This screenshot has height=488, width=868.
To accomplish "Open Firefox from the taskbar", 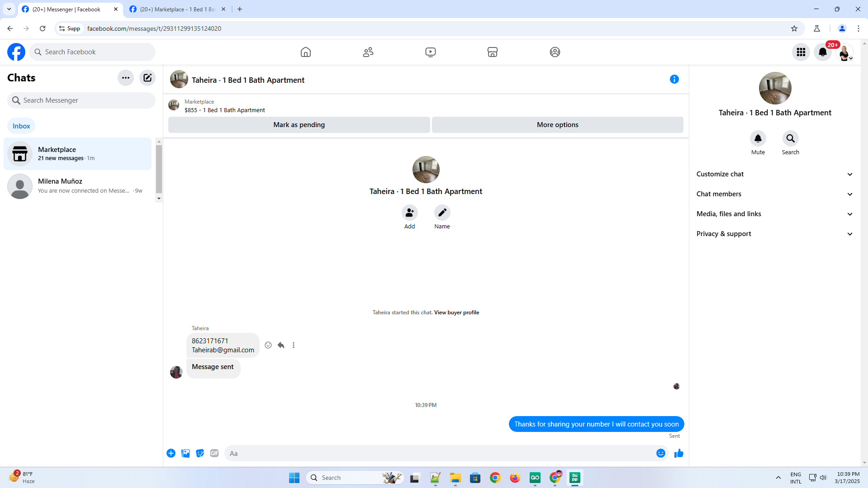I will 515,478.
